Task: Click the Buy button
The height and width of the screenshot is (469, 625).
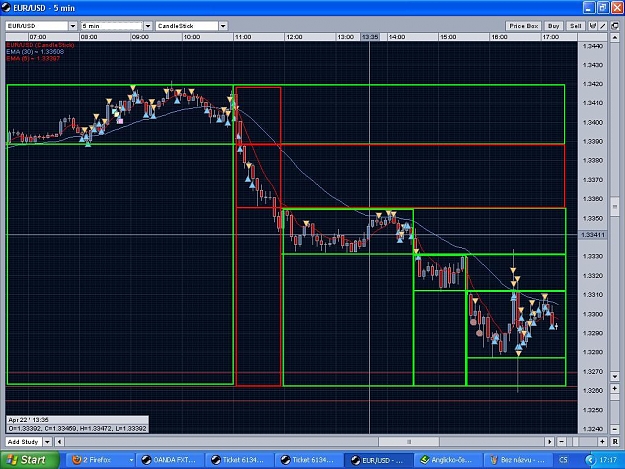Action: pyautogui.click(x=553, y=26)
